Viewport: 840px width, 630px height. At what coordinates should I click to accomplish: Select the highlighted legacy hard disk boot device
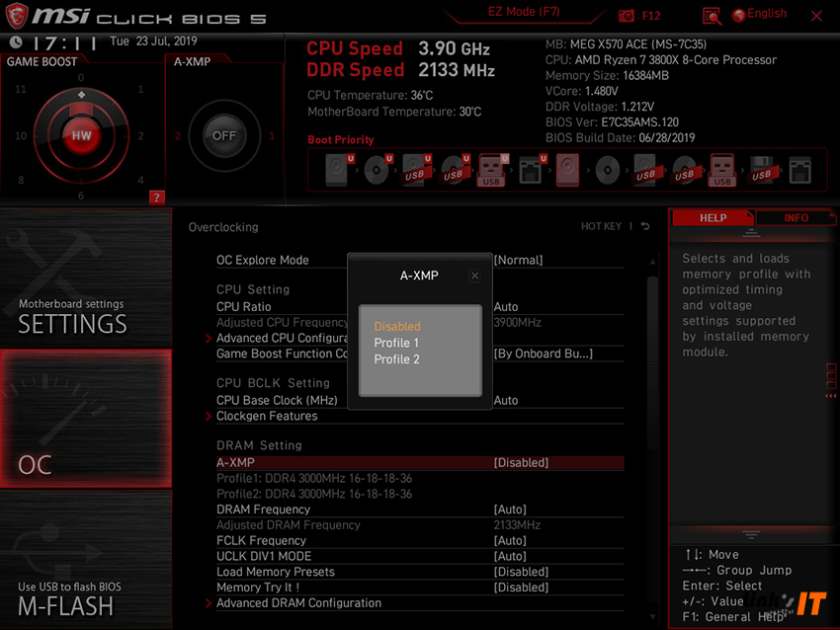[x=568, y=170]
